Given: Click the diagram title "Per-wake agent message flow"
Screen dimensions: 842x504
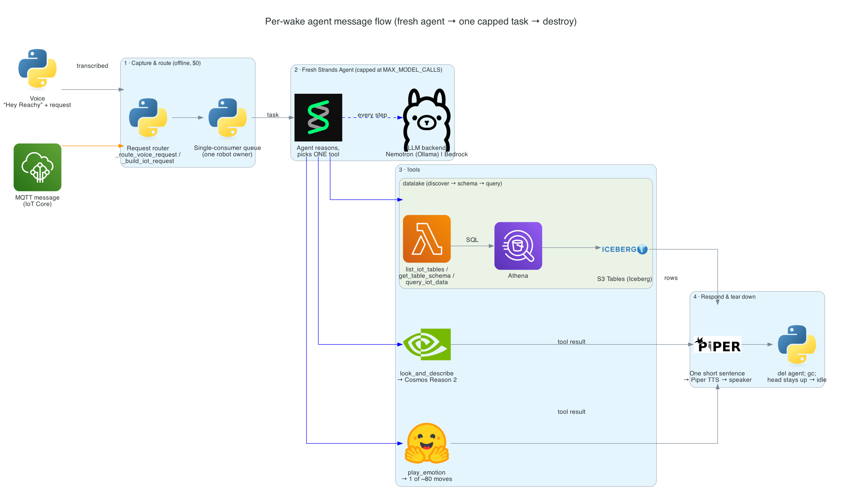Looking at the screenshot, I should point(421,21).
